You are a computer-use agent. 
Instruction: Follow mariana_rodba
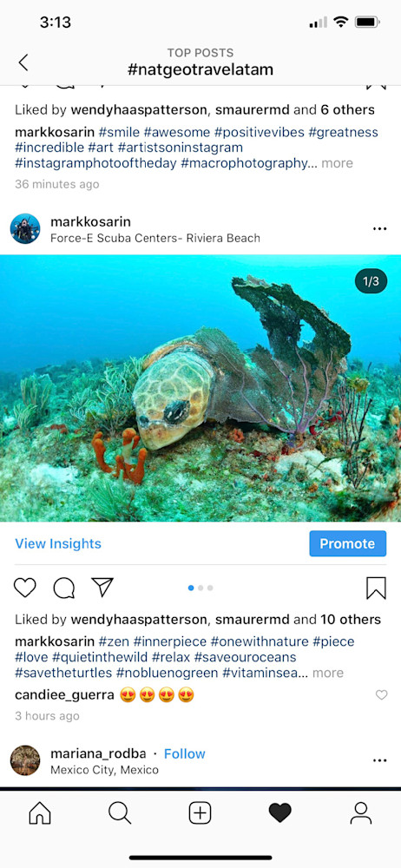[184, 754]
